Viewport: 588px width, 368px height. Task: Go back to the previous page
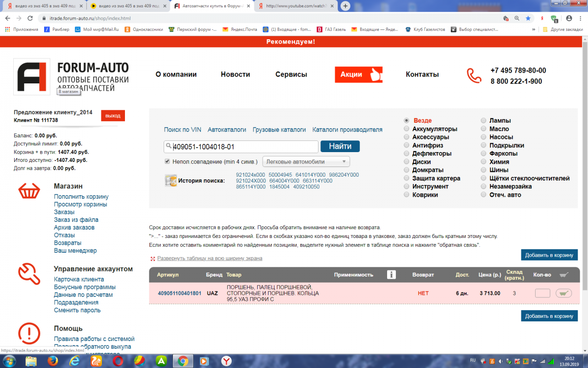(7, 18)
